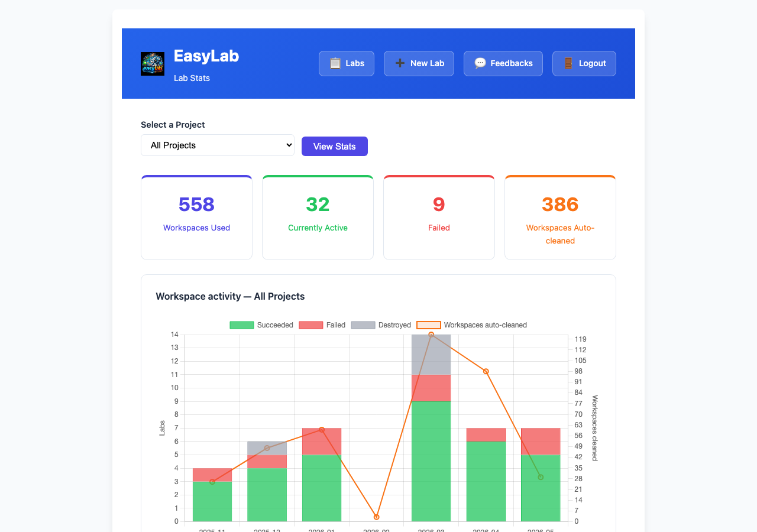Viewport: 757px width, 532px height.
Task: Click the auto-cleaned line point for 2026-04
Action: click(x=486, y=371)
